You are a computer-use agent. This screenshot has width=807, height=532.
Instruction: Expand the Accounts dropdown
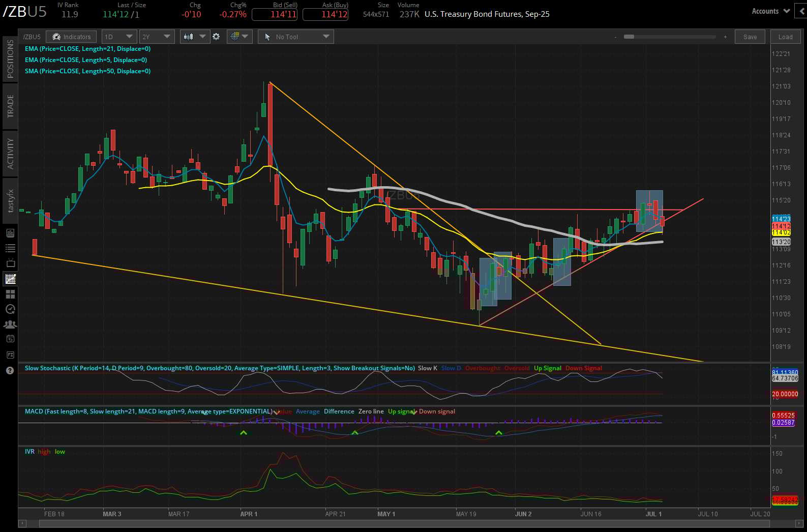(770, 11)
